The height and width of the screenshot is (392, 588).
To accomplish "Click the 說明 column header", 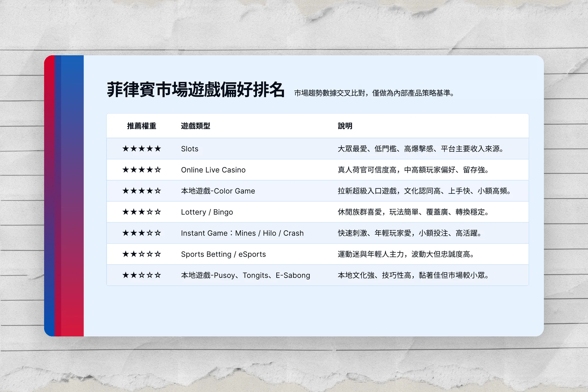I will tap(345, 126).
